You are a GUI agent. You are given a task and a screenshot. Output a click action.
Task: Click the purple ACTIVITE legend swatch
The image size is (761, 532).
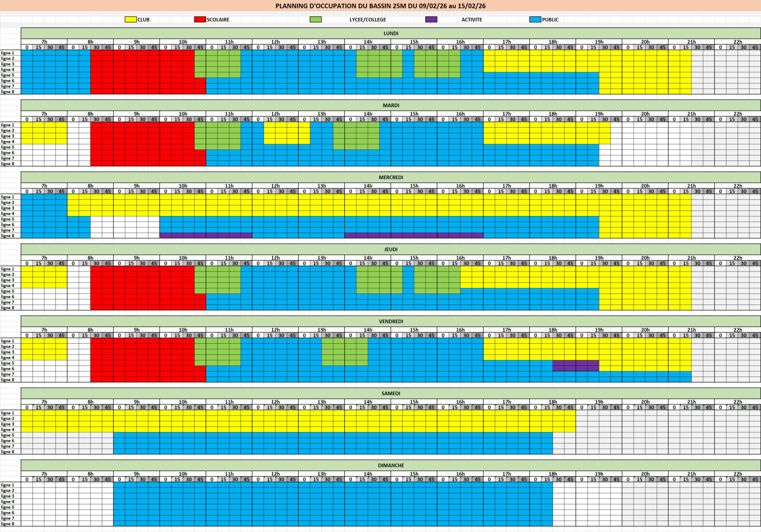tap(431, 19)
